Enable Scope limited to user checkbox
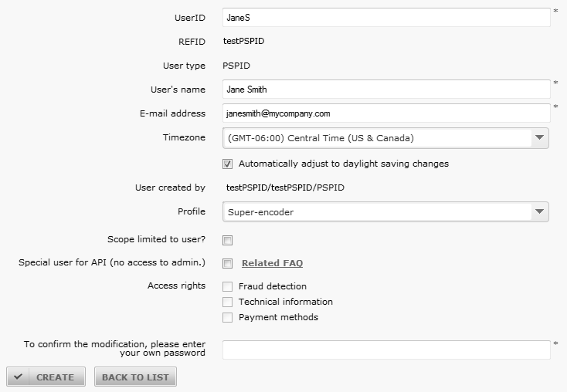The image size is (567, 392). click(227, 240)
